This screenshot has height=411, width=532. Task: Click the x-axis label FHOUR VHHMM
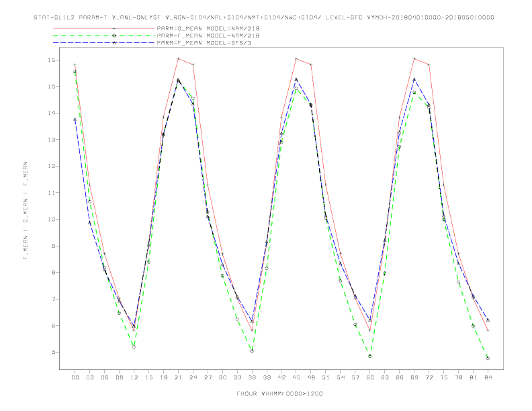(x=279, y=394)
